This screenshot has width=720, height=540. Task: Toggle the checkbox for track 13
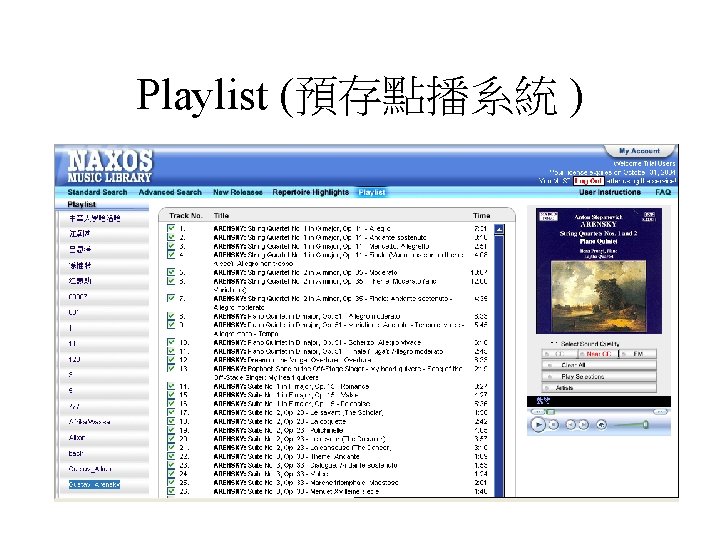pos(171,368)
